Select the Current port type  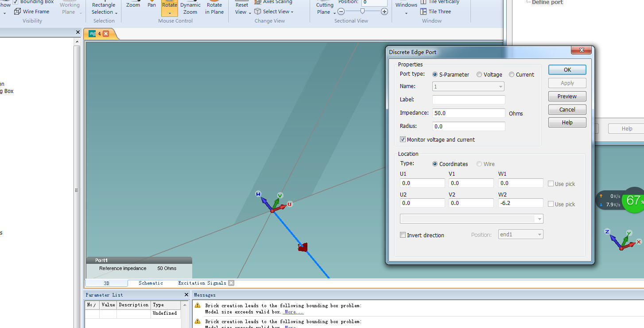tap(512, 74)
